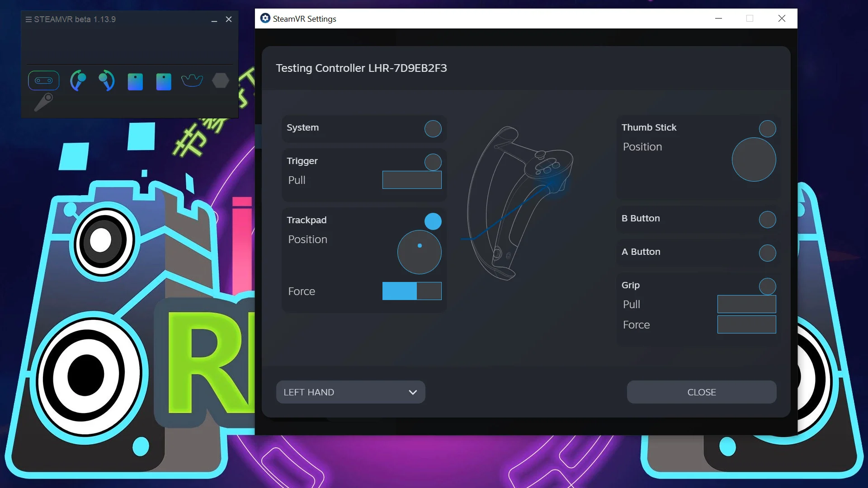
Task: Click the greyed-out hexagon device icon
Action: coord(221,81)
